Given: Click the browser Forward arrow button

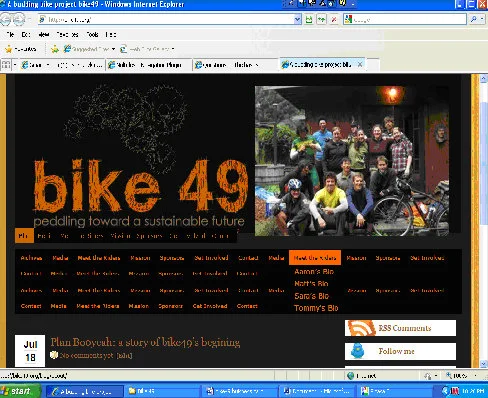Looking at the screenshot, I should coord(19,19).
